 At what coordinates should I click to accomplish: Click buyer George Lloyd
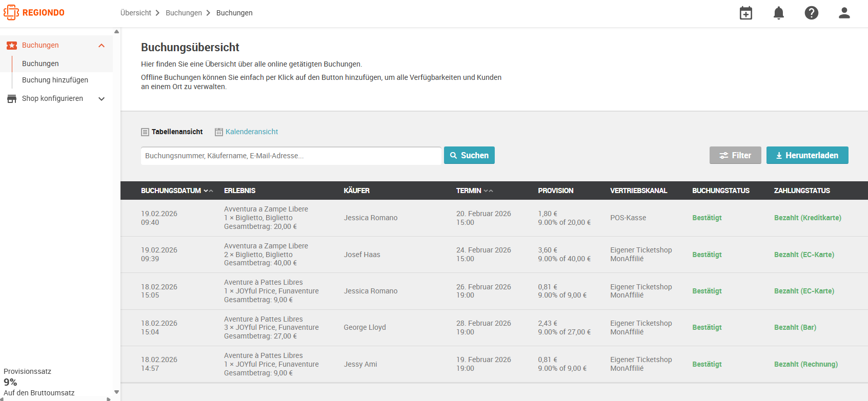pos(365,327)
